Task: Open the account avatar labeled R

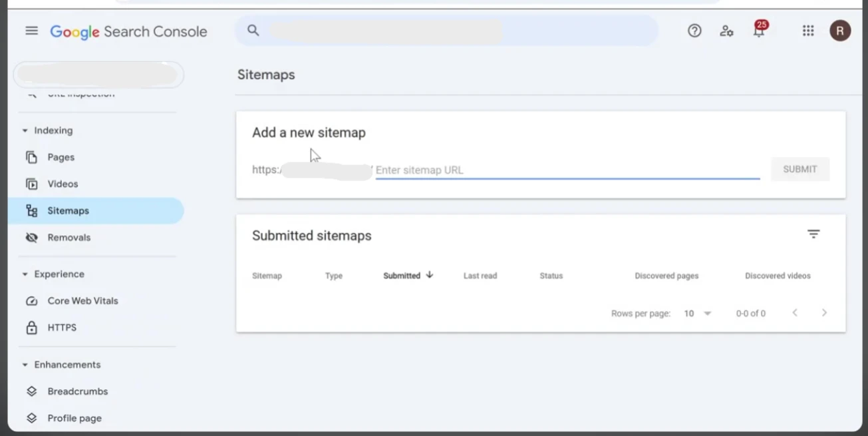Action: 840,31
